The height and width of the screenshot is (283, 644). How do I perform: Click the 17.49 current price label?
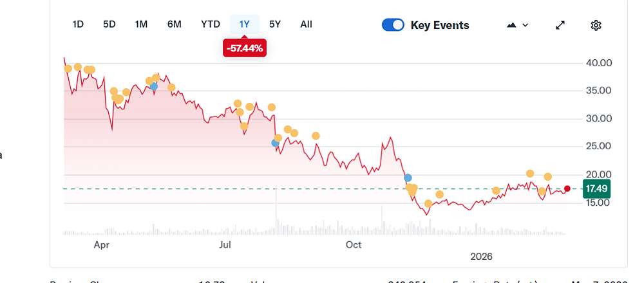[596, 188]
